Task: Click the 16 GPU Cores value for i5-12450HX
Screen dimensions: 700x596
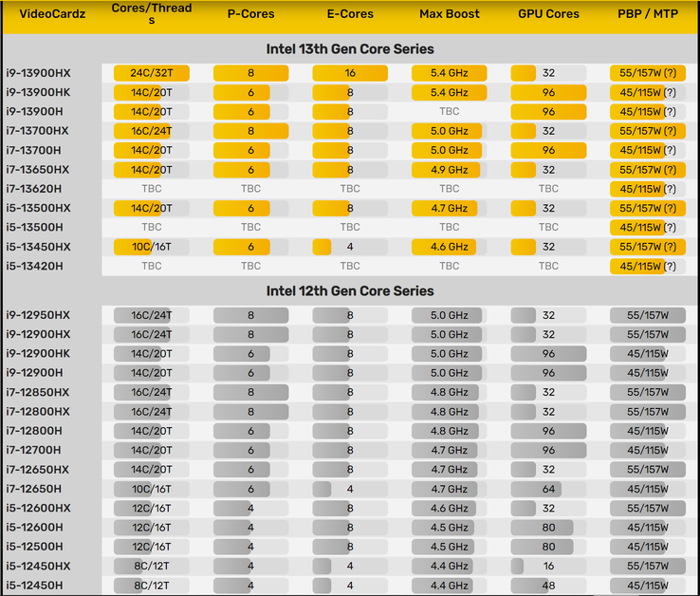Action: click(x=548, y=566)
